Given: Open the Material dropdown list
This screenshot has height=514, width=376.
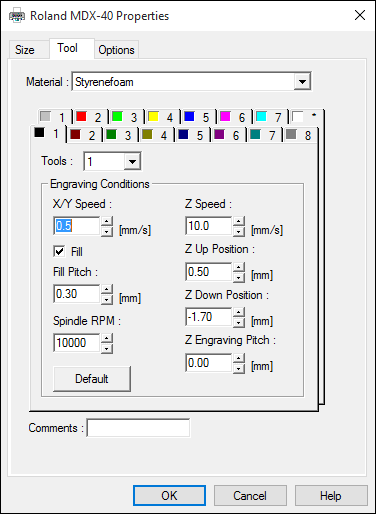Looking at the screenshot, I should pos(302,81).
